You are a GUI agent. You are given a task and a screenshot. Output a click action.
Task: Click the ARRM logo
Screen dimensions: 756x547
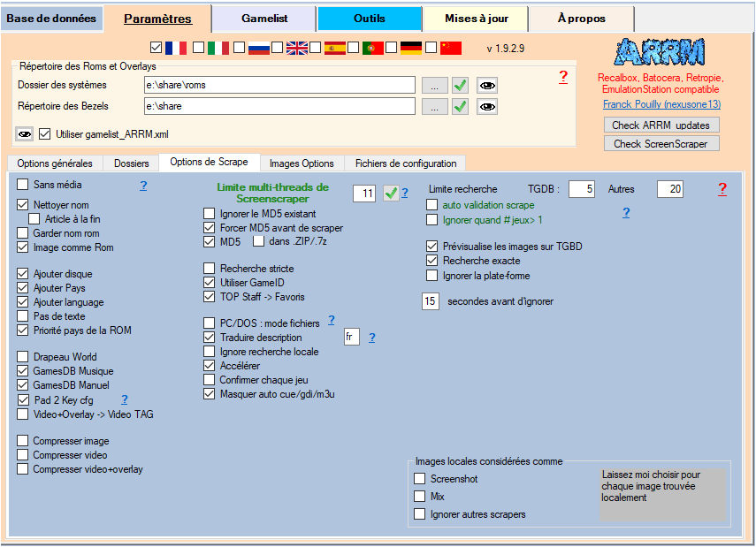[661, 53]
